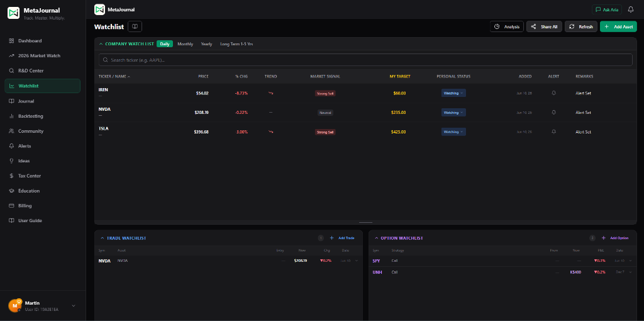The image size is (644, 321).
Task: Click IREN Strong Sell signal badge
Action: 325,93
